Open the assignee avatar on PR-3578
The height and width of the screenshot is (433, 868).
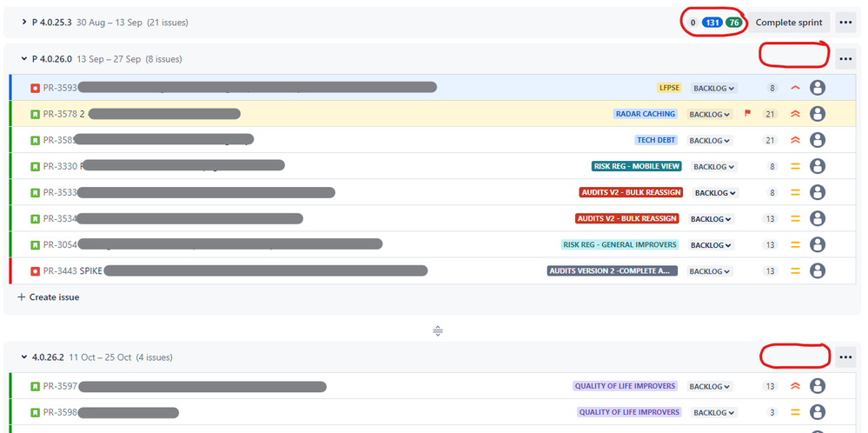pos(818,114)
